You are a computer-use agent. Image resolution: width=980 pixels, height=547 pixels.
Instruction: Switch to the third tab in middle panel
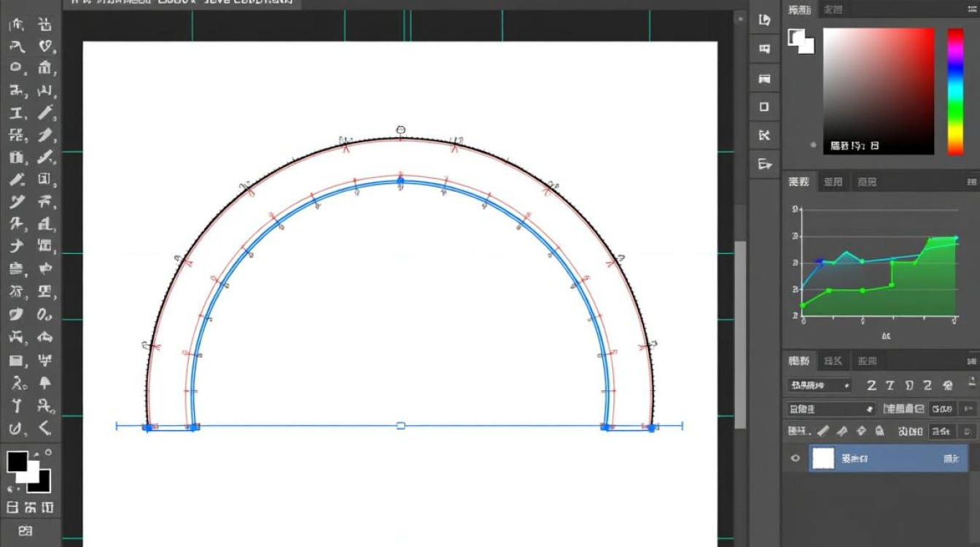pyautogui.click(x=867, y=182)
